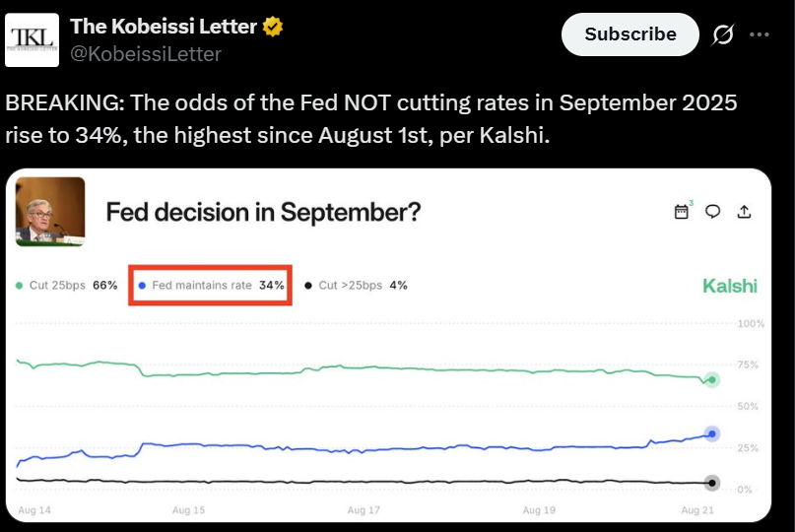This screenshot has height=532, width=795.
Task: Open The Kobeissi Letter profile name
Action: point(164,27)
